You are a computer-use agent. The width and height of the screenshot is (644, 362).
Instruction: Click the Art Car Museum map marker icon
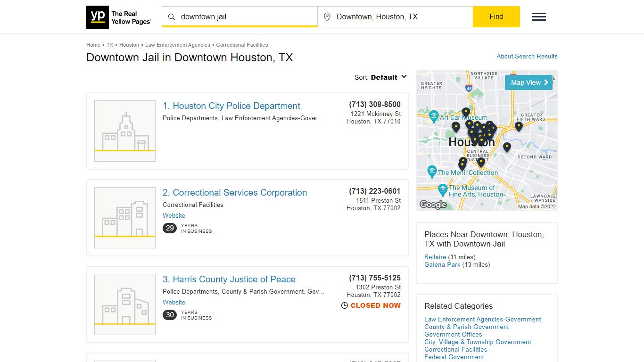click(434, 116)
